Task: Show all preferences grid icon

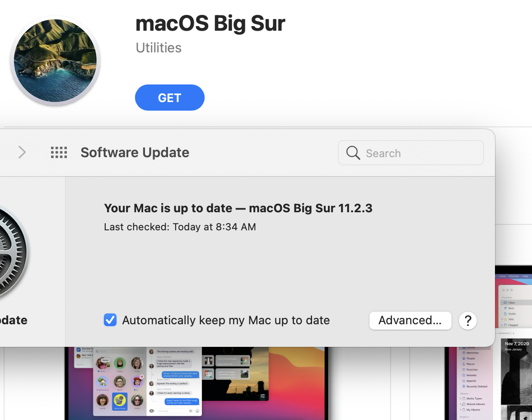Action: 59,152
